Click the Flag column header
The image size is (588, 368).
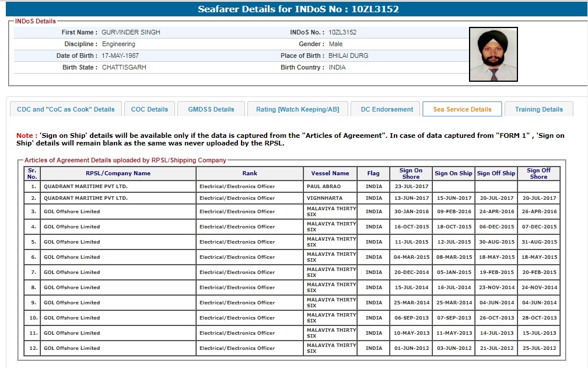[373, 173]
